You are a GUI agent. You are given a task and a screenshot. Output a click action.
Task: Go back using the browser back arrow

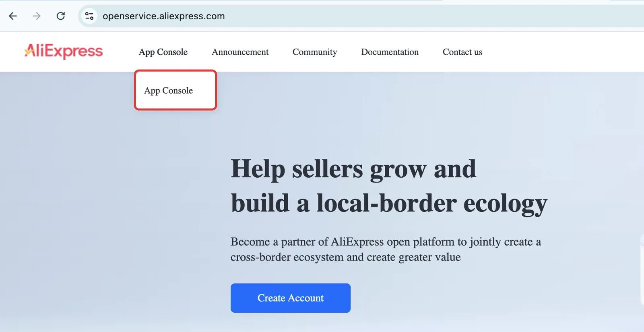pos(13,16)
